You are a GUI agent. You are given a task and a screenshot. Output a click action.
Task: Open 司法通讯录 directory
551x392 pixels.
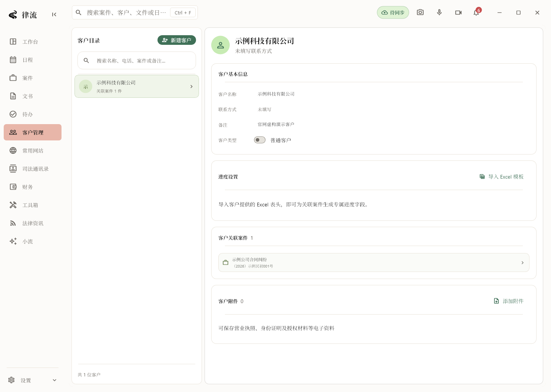(x=33, y=169)
